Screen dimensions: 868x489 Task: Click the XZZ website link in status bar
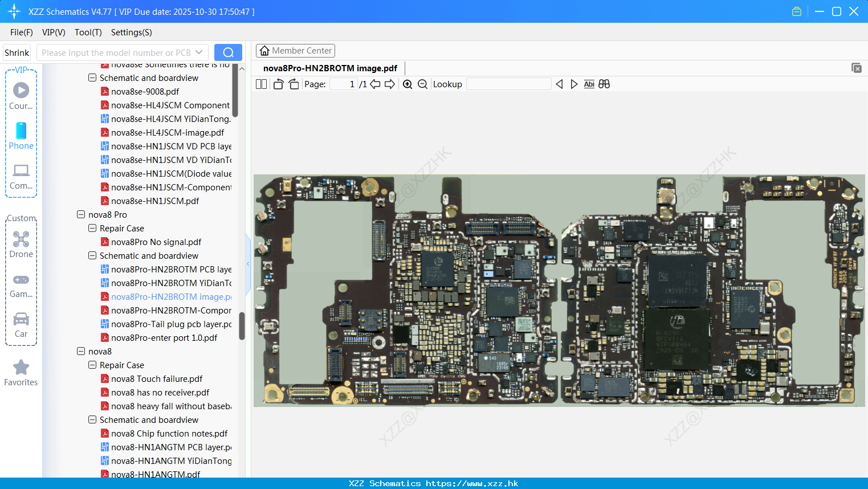point(472,483)
